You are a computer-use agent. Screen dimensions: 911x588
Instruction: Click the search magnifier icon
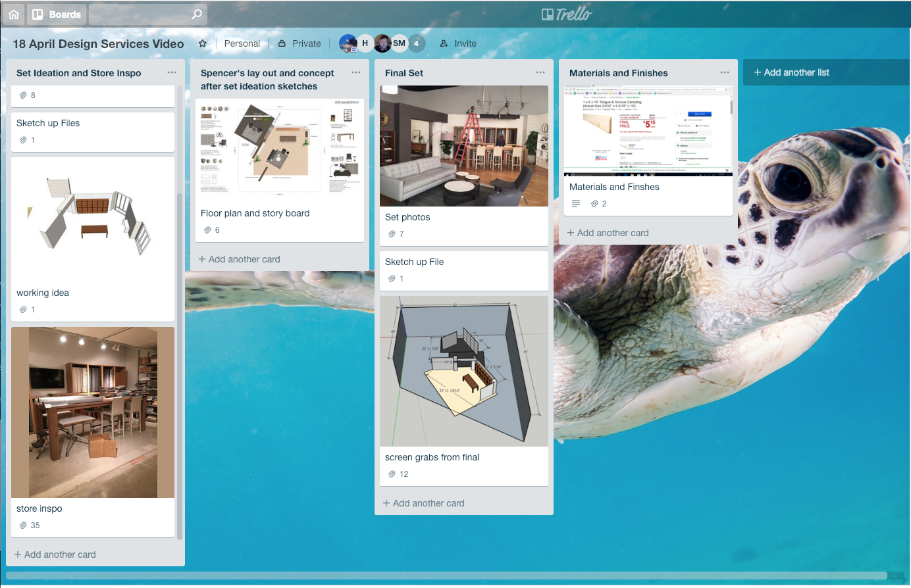point(196,14)
